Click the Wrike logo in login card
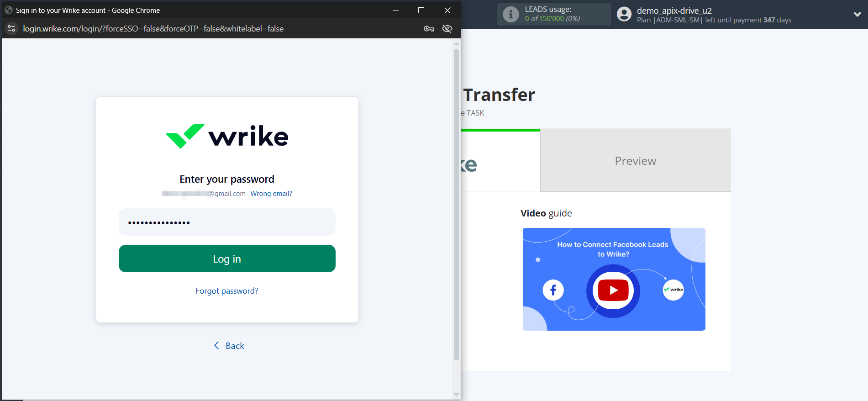 [227, 136]
